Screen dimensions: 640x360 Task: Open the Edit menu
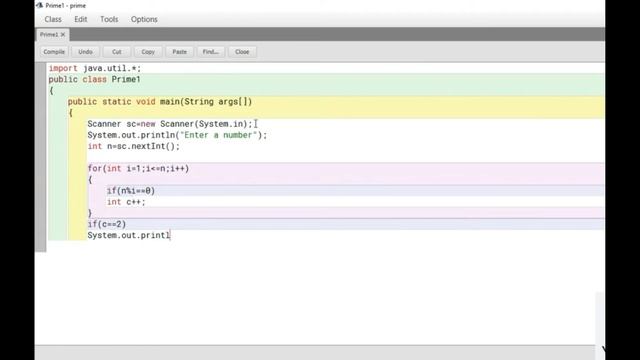coord(80,19)
